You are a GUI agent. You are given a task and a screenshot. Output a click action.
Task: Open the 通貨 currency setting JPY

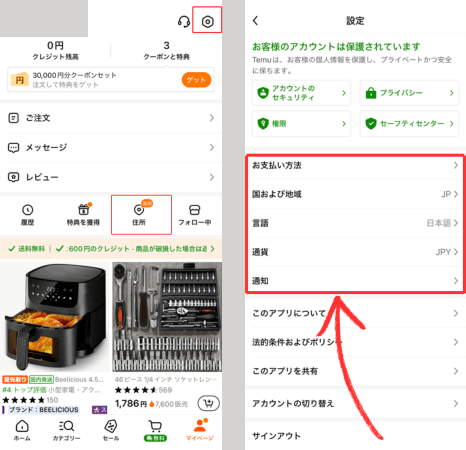click(x=355, y=252)
